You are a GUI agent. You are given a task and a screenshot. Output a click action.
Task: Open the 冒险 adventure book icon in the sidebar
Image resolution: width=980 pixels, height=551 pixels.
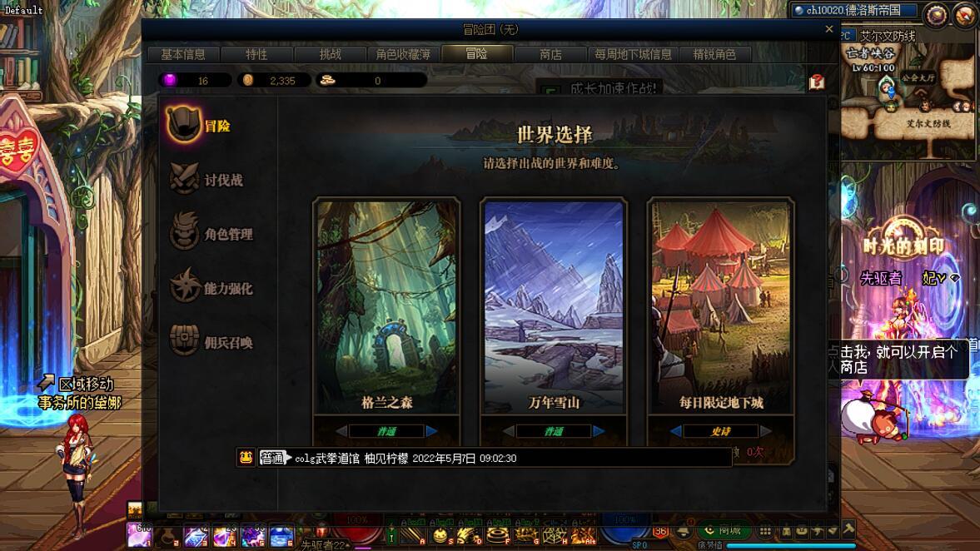183,124
